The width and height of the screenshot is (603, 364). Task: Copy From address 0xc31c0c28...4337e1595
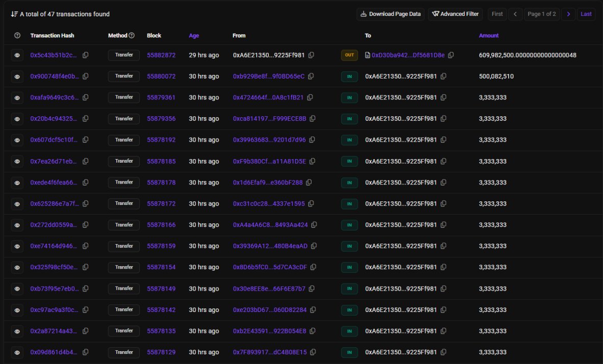click(311, 203)
